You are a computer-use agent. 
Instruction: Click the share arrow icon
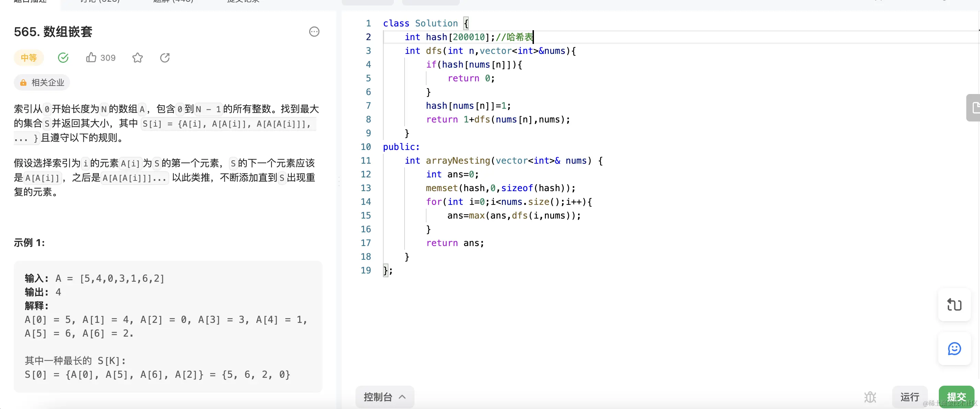pyautogui.click(x=165, y=58)
